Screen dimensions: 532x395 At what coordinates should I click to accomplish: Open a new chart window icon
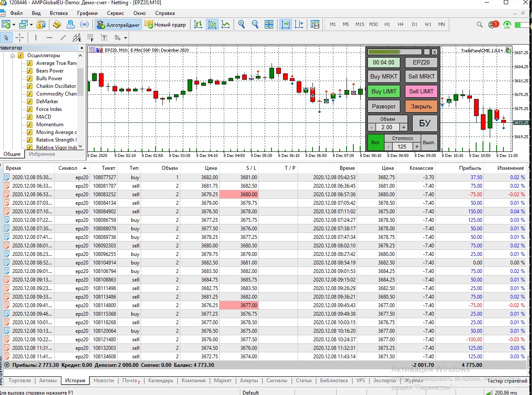point(6,24)
